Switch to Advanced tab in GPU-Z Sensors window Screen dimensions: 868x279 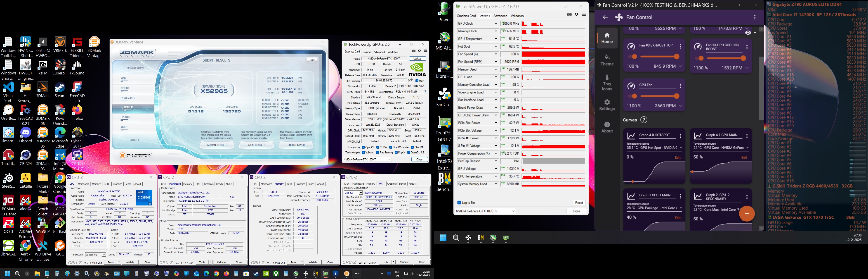tap(500, 16)
